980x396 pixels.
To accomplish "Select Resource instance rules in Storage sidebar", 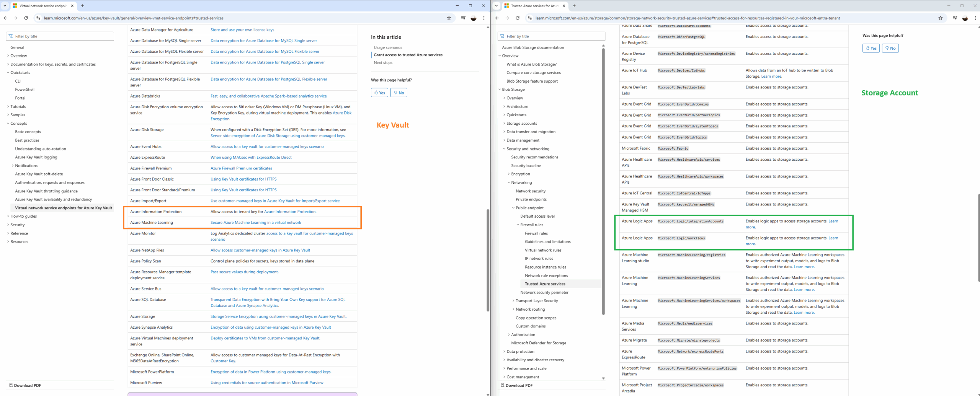I will tap(545, 267).
